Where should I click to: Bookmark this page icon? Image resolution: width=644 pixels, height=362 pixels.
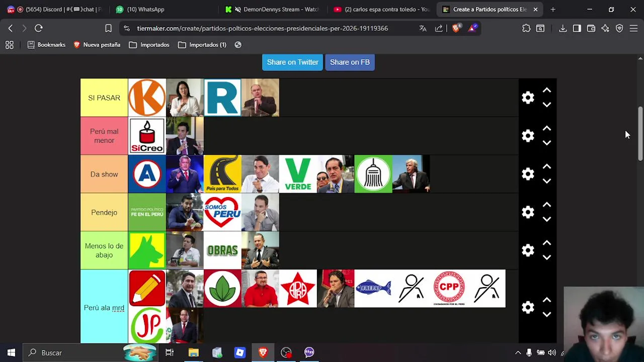(108, 28)
